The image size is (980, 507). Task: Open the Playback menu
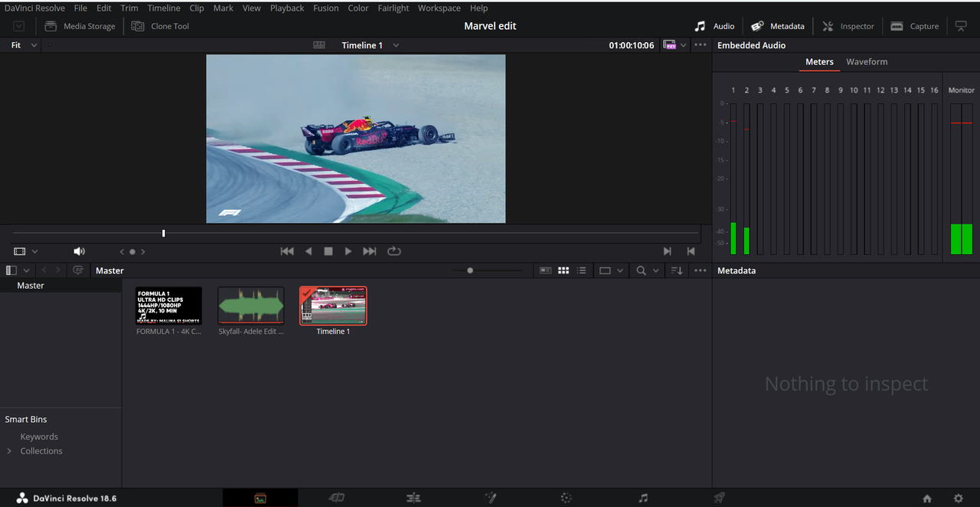tap(287, 8)
